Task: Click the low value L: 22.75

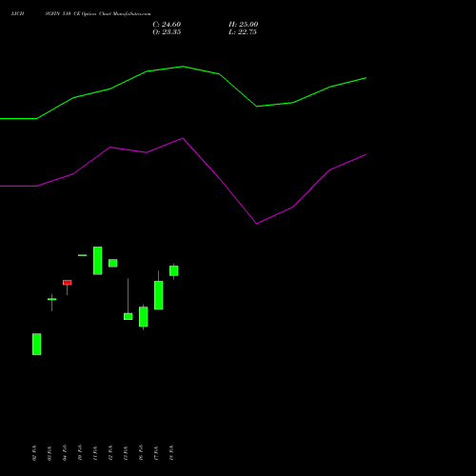Action: (243, 32)
